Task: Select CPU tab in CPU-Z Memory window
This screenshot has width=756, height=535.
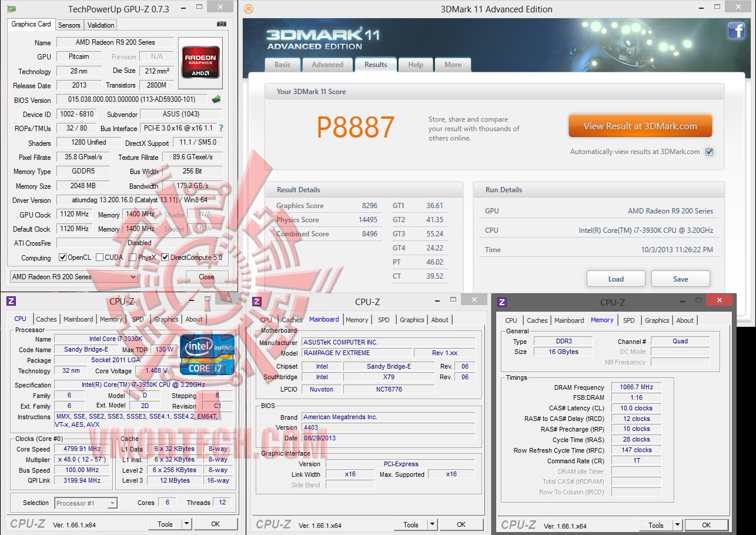Action: point(511,320)
